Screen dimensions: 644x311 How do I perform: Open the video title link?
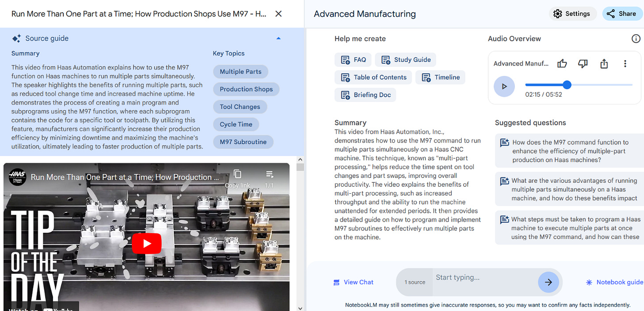pyautogui.click(x=125, y=177)
